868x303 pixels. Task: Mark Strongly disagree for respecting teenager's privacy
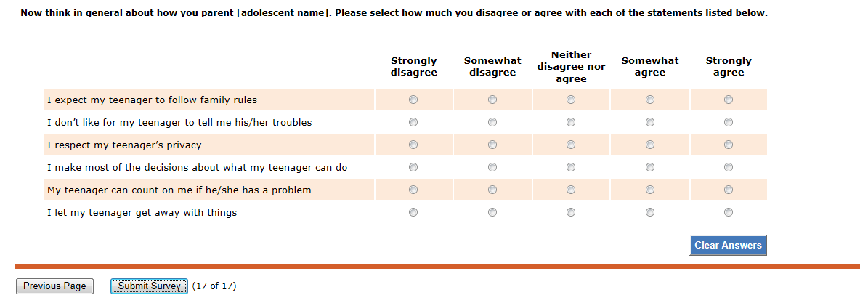point(413,145)
